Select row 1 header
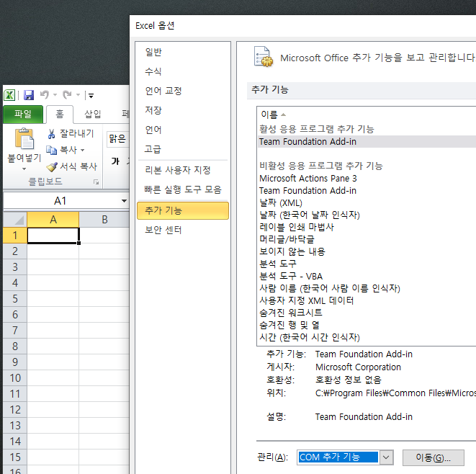The height and width of the screenshot is (474, 476). 15,236
